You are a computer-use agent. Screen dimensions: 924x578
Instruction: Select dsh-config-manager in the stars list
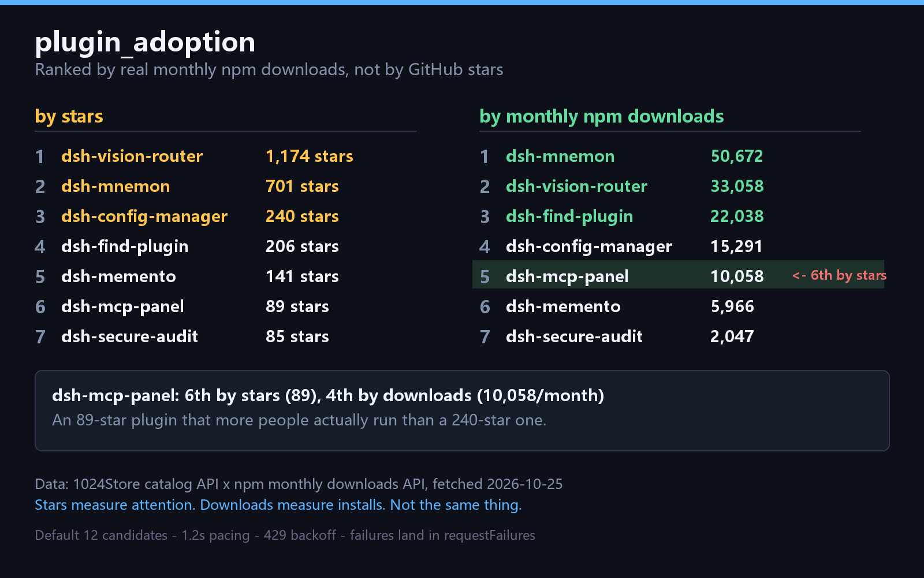click(144, 216)
